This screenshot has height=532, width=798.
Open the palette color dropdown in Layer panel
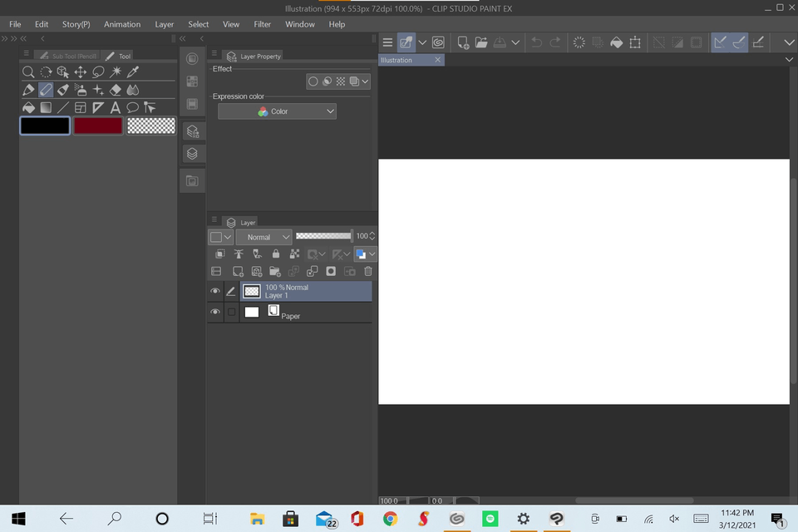click(x=220, y=237)
